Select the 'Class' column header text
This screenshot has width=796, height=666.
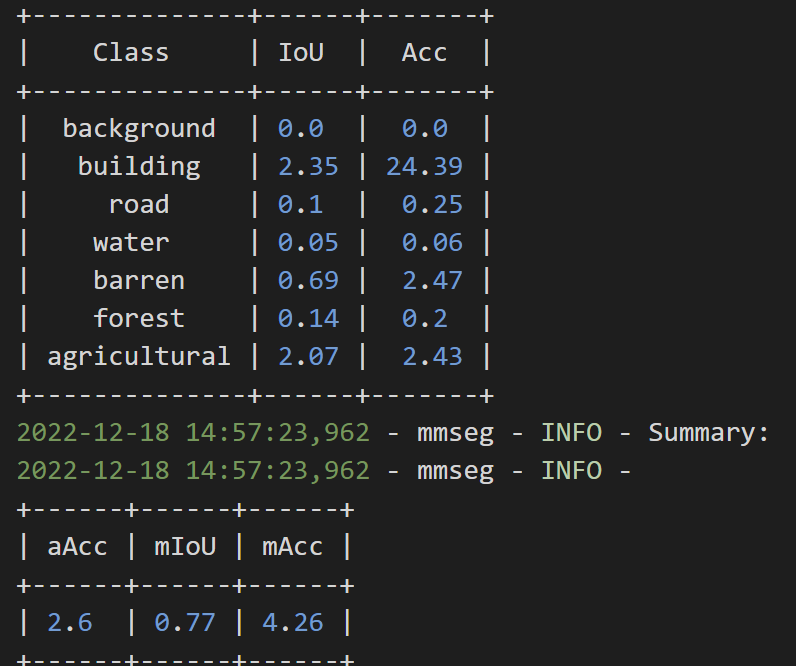(130, 52)
